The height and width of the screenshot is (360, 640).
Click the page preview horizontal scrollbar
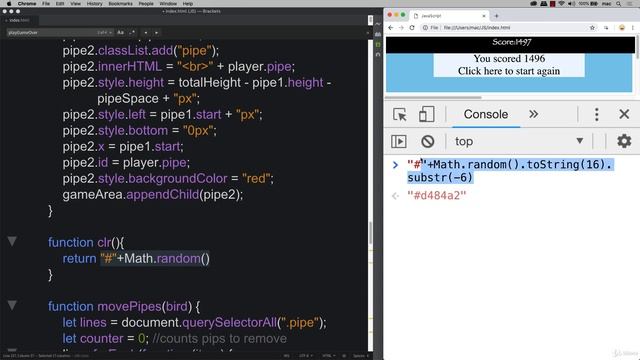pos(433,98)
